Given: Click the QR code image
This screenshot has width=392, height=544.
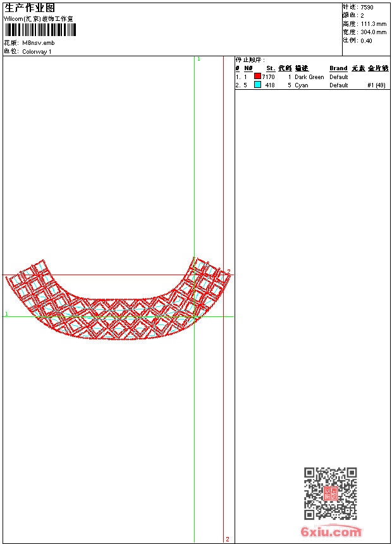Looking at the screenshot, I should (330, 493).
